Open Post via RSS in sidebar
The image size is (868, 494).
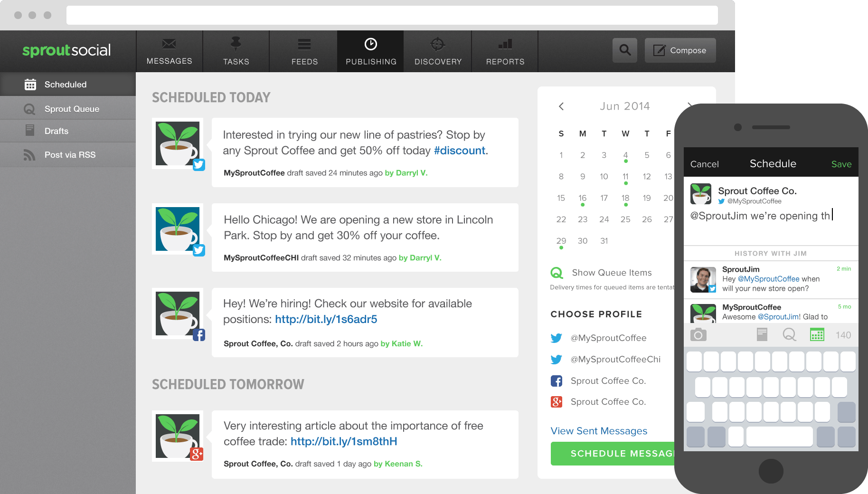68,155
